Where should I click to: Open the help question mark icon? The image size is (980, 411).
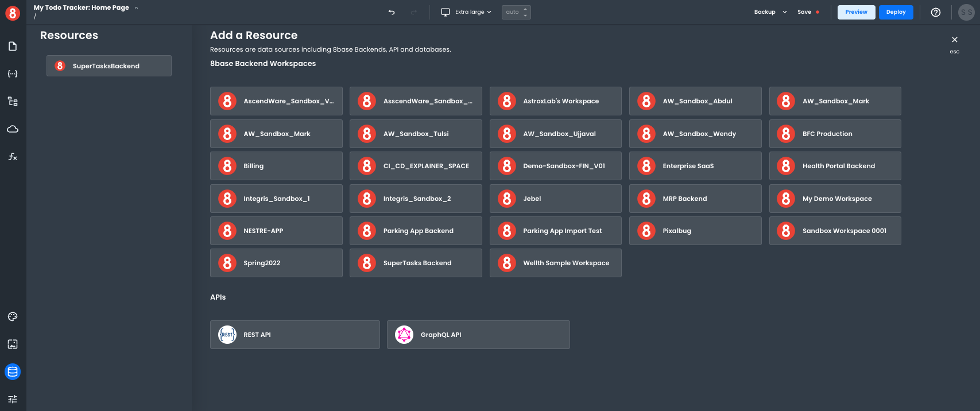click(936, 12)
